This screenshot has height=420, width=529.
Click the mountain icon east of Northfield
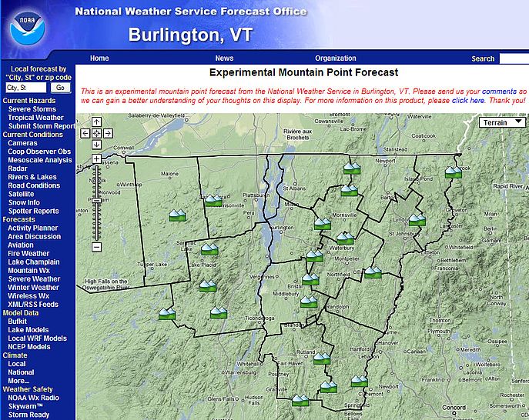tap(373, 272)
